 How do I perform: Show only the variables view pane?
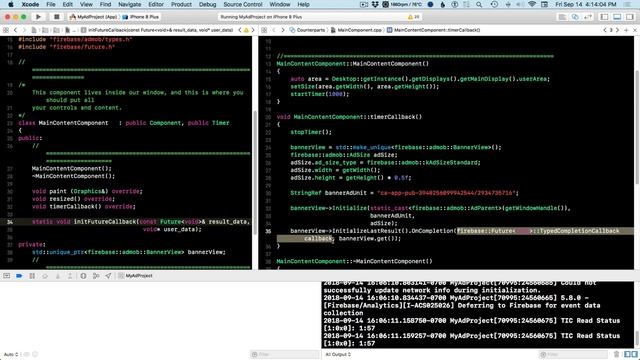(627, 354)
